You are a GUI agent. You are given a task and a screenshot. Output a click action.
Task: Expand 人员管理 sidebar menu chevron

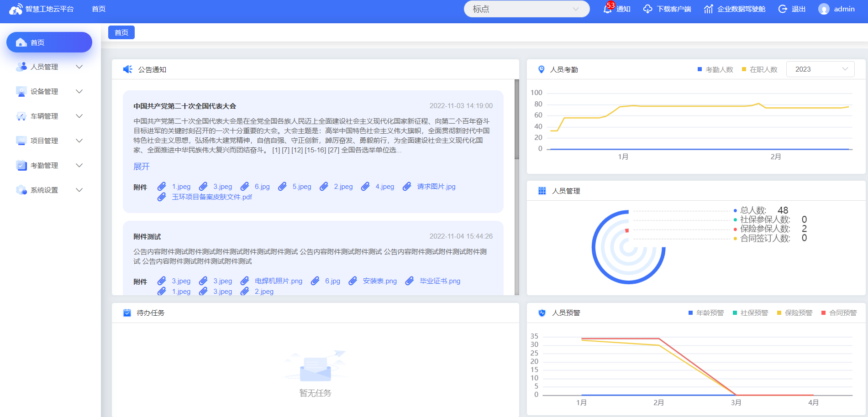[x=79, y=67]
